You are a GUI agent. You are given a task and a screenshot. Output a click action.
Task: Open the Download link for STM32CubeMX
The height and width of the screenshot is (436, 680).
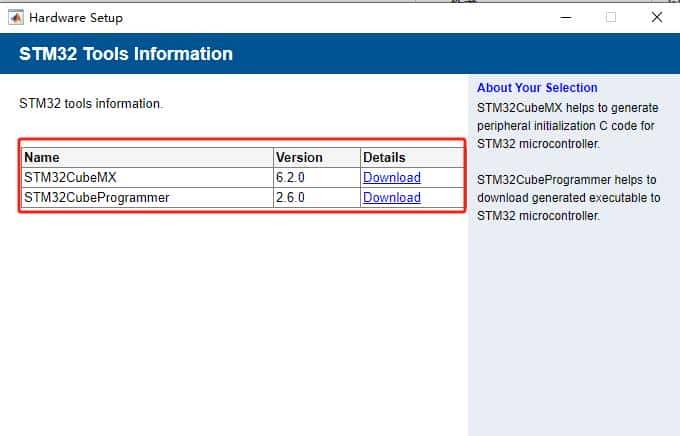pos(391,178)
